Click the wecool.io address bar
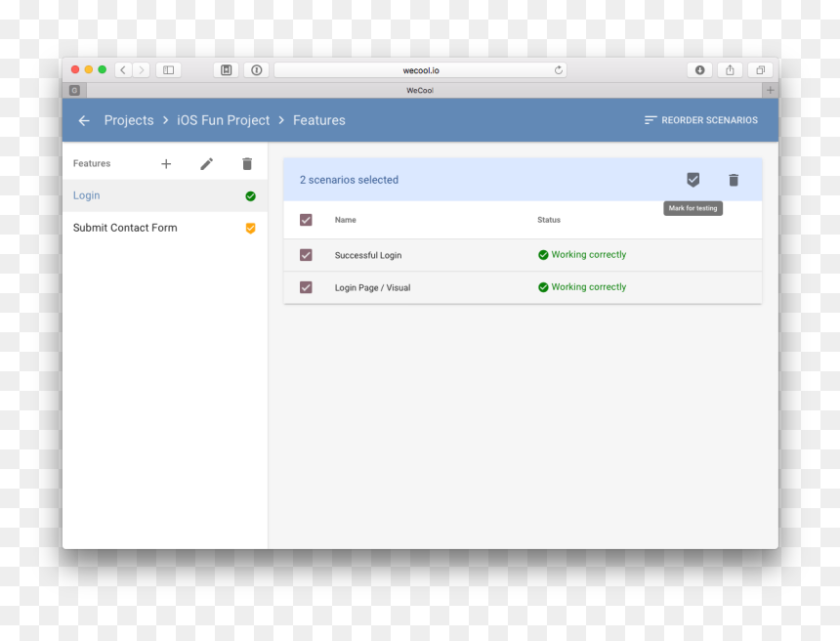840x641 pixels. [421, 70]
